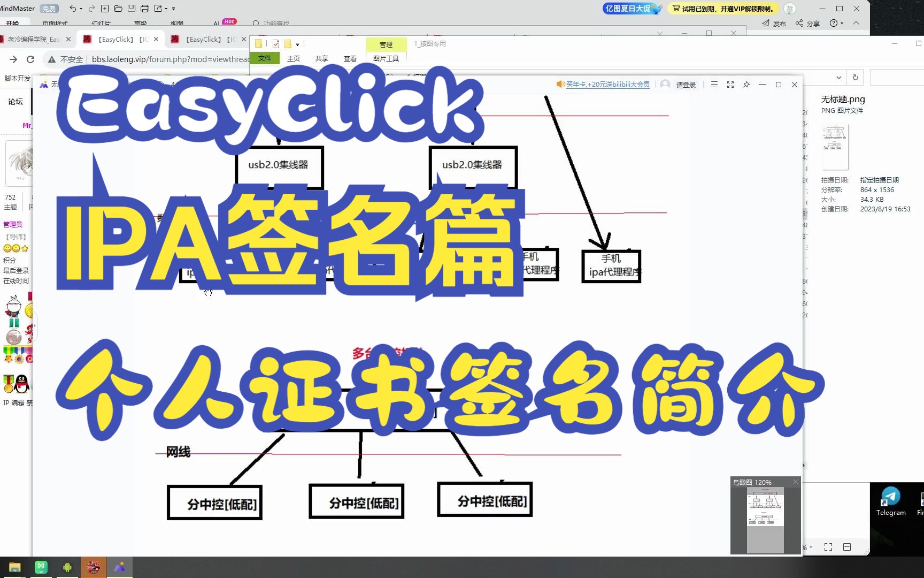Open the 查看 tab in File Explorer

(350, 59)
